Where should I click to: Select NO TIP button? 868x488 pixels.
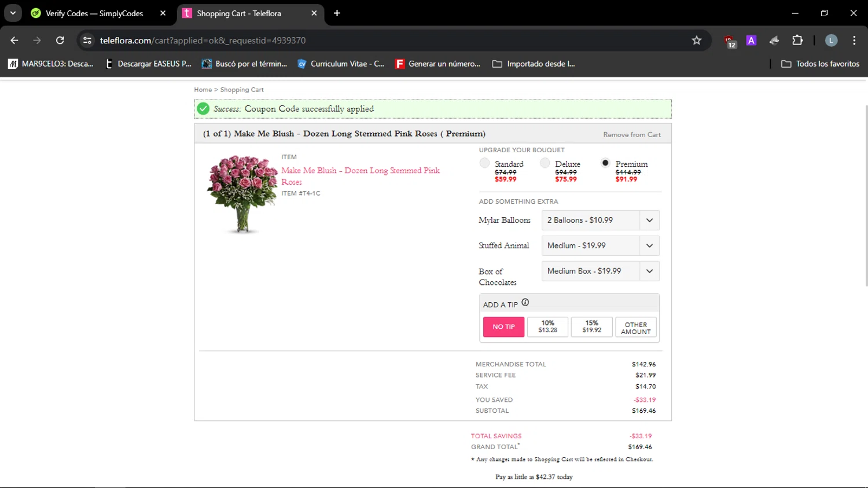click(503, 327)
